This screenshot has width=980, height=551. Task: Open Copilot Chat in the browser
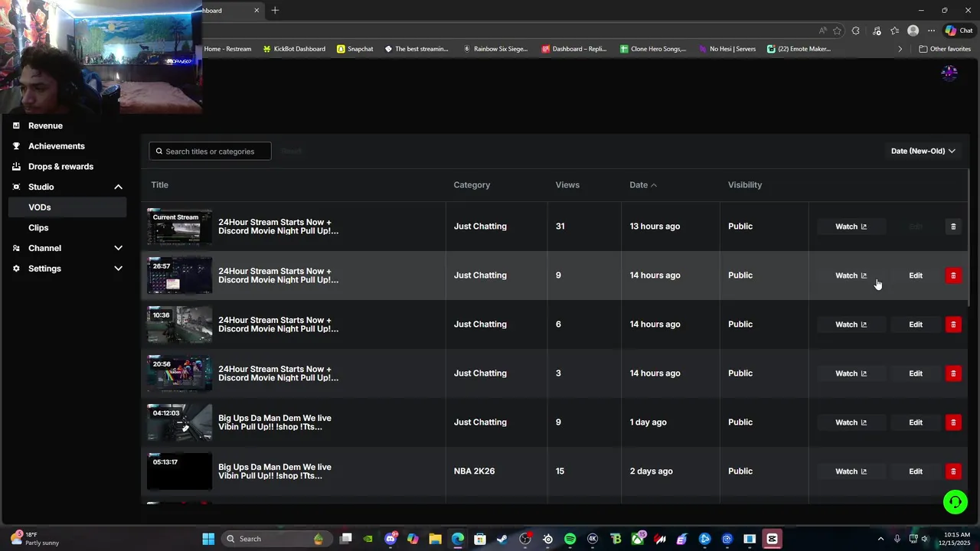(959, 31)
